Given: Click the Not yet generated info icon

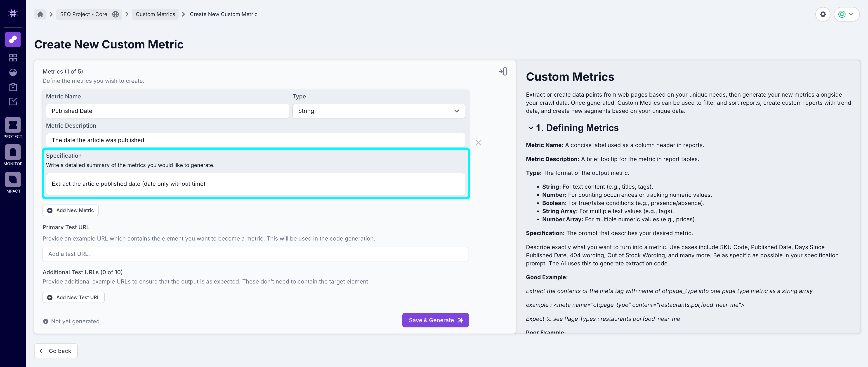Looking at the screenshot, I should click(45, 322).
